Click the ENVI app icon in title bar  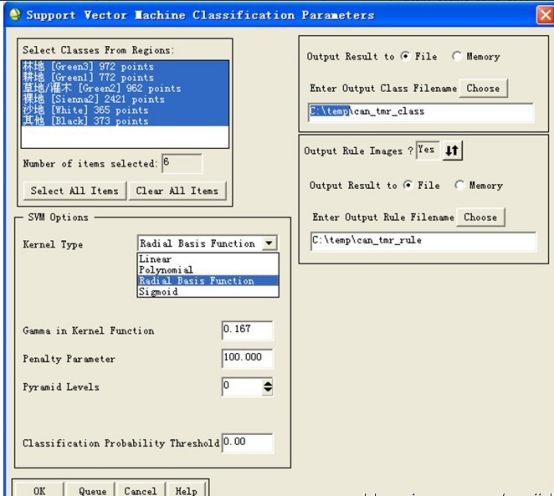tap(15, 14)
